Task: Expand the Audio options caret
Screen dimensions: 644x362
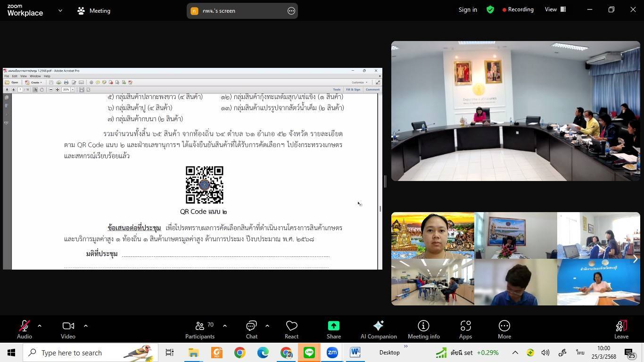Action: [x=40, y=326]
